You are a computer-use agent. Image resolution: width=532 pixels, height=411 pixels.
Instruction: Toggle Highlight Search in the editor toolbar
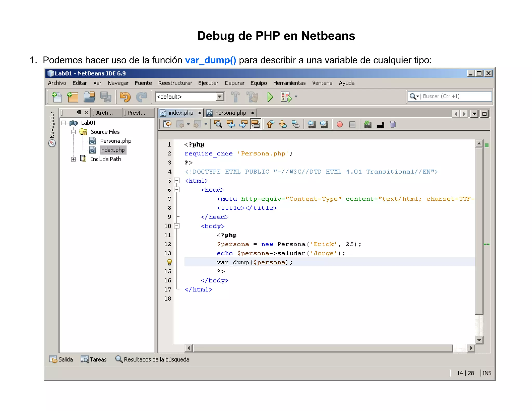[x=256, y=124]
